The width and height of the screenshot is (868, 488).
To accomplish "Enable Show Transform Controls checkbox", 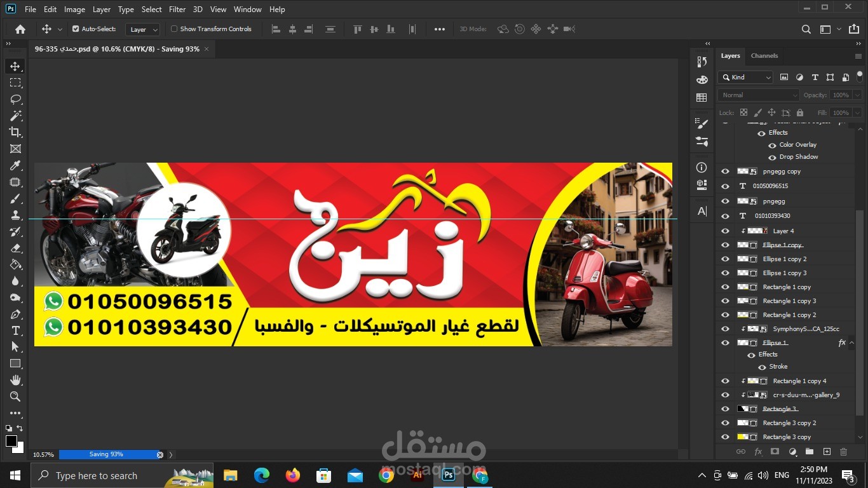I will click(x=174, y=29).
